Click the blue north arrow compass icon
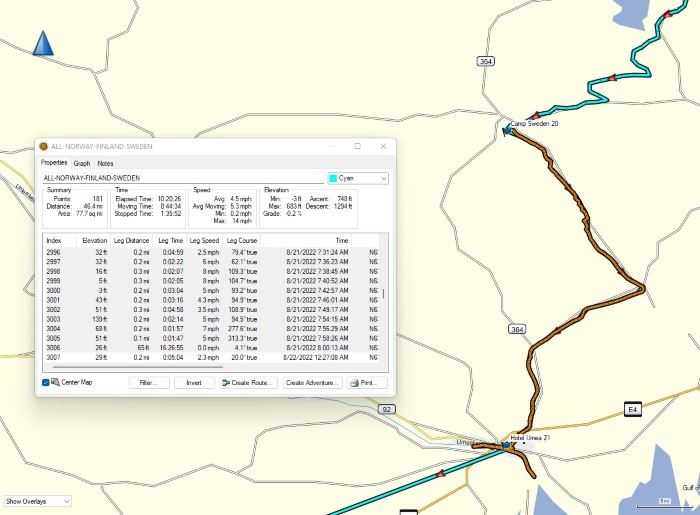Image resolution: width=700 pixels, height=515 pixels. pos(43,43)
